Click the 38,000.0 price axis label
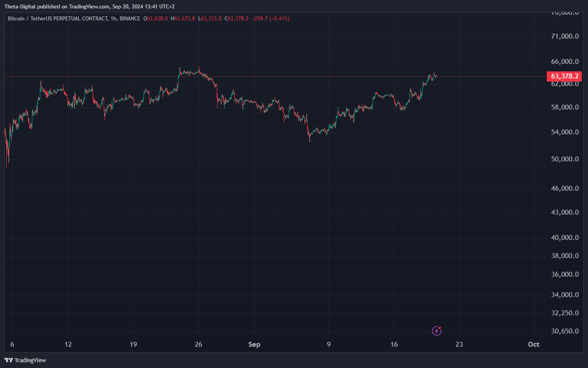Image resolution: width=588 pixels, height=368 pixels. point(565,255)
